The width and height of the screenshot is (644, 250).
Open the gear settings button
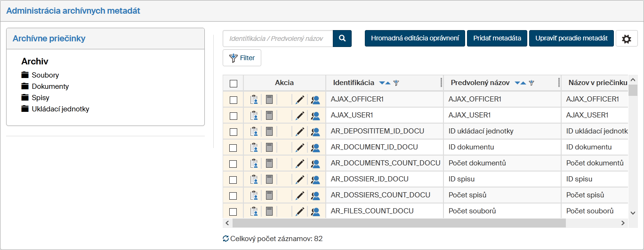(x=626, y=39)
